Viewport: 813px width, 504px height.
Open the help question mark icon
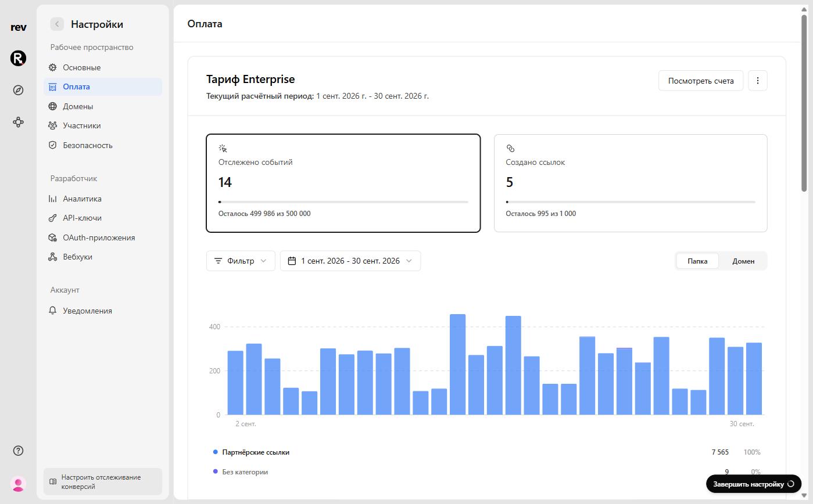(x=18, y=451)
